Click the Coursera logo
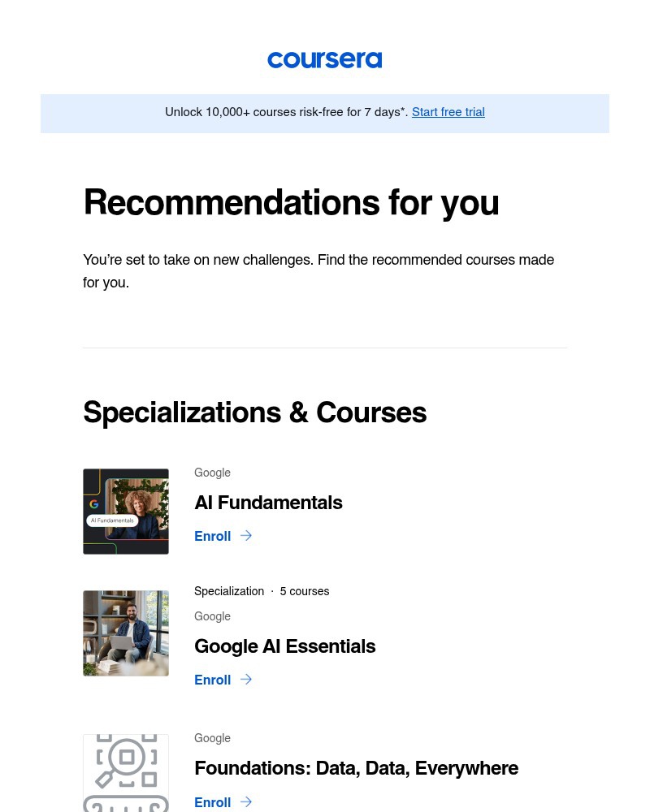Image resolution: width=650 pixels, height=812 pixels. pos(324,59)
